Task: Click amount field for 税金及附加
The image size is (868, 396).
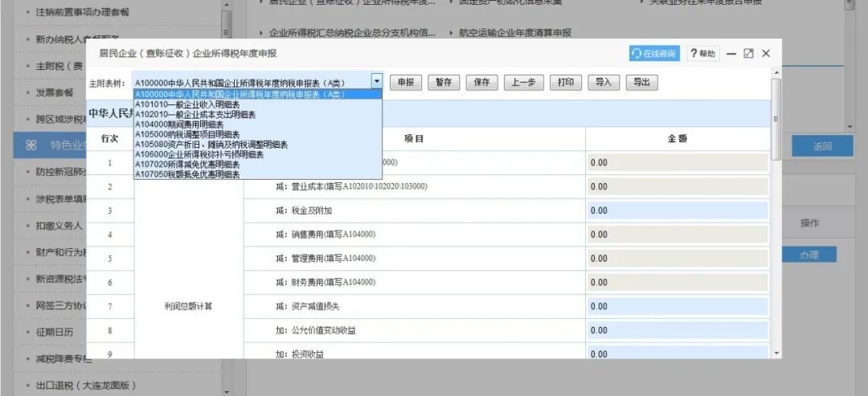Action: (x=678, y=210)
